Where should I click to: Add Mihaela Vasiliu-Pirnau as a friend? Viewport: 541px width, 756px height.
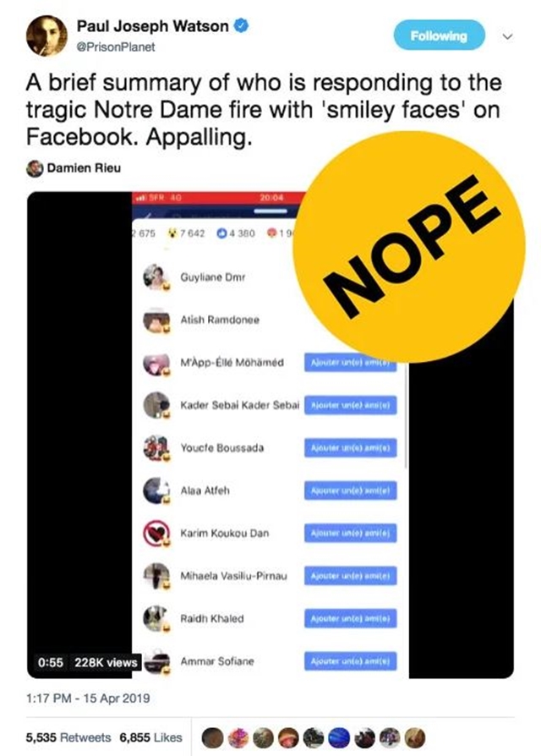click(x=350, y=576)
